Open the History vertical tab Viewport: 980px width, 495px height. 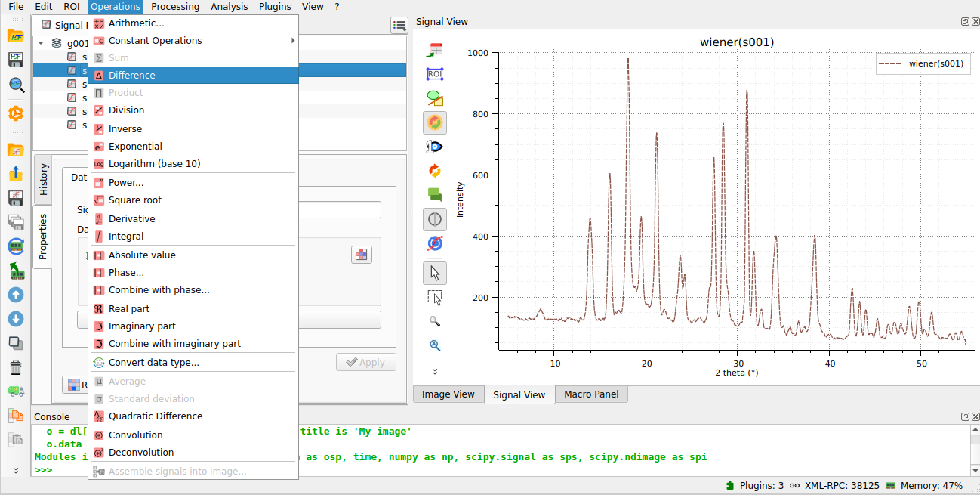point(43,179)
